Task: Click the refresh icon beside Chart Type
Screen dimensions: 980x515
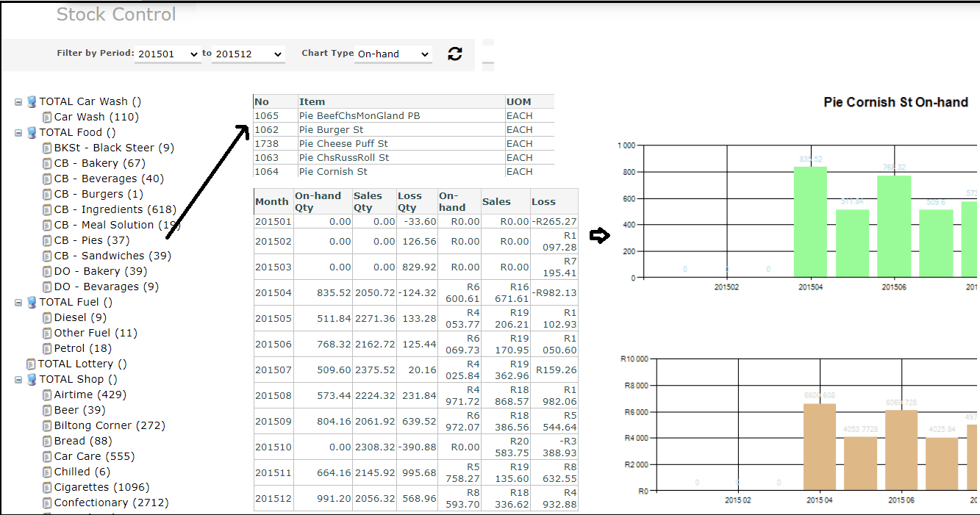Action: pos(455,54)
